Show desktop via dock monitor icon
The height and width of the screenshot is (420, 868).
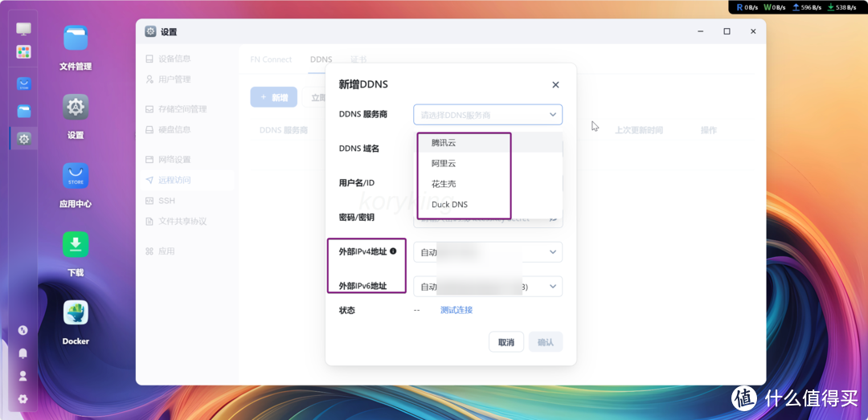24,29
